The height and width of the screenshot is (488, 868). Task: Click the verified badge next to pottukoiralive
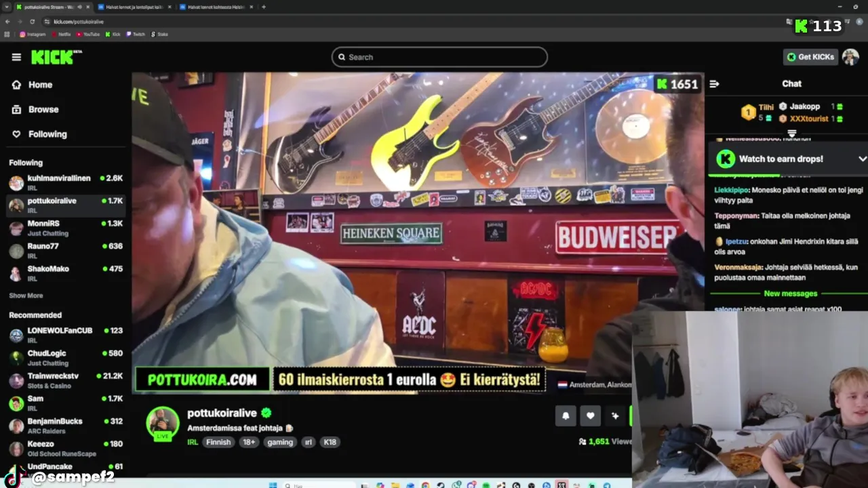point(267,413)
